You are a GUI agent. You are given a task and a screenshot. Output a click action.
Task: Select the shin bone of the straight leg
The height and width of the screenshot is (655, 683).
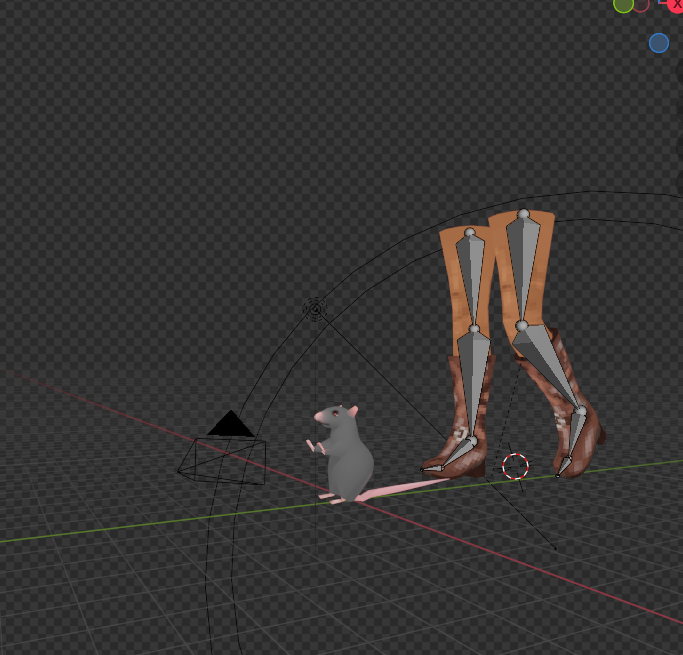[473, 384]
